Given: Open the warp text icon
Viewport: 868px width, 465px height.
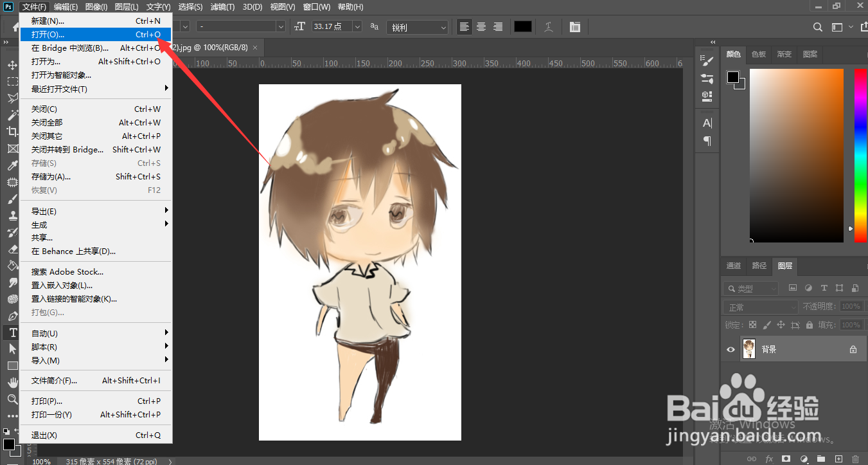Looking at the screenshot, I should coord(549,27).
